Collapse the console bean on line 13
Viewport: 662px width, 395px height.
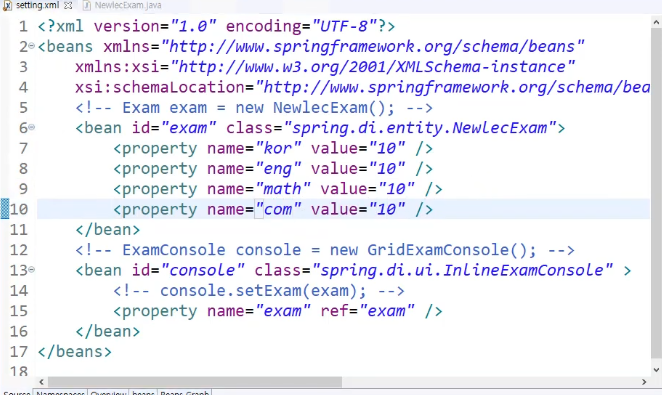(x=32, y=269)
